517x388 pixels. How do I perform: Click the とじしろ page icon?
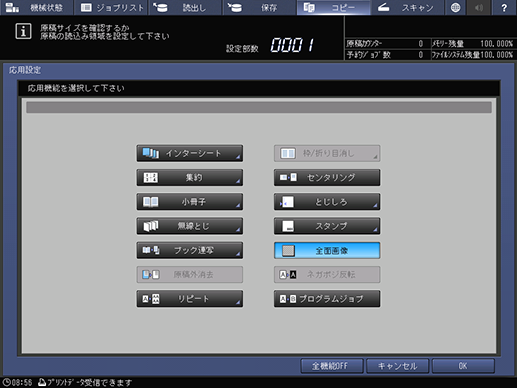(x=287, y=202)
